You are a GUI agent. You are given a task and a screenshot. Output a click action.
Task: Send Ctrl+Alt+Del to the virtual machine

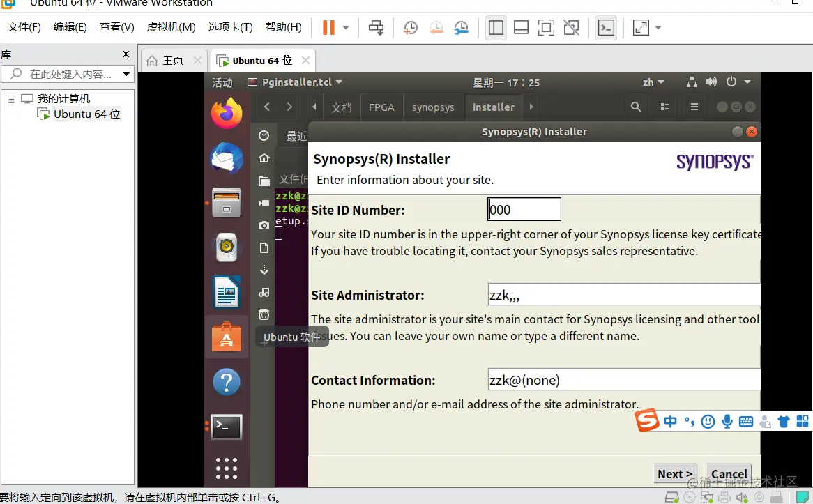(377, 27)
